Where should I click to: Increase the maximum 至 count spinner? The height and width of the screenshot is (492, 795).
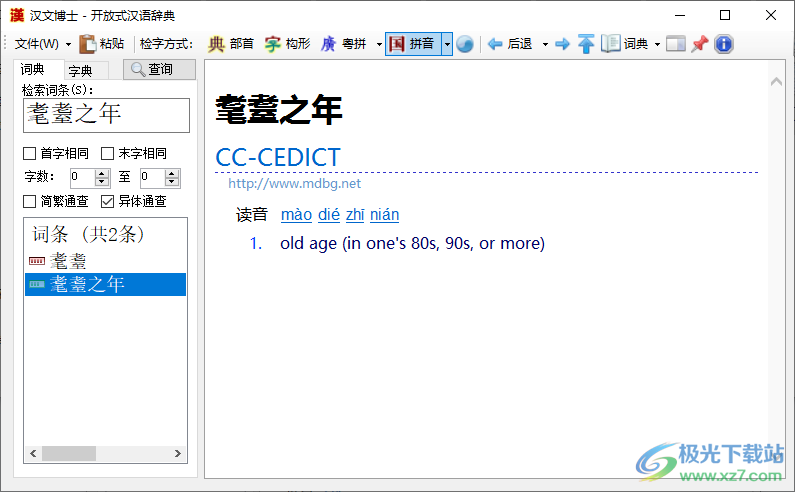(x=172, y=173)
